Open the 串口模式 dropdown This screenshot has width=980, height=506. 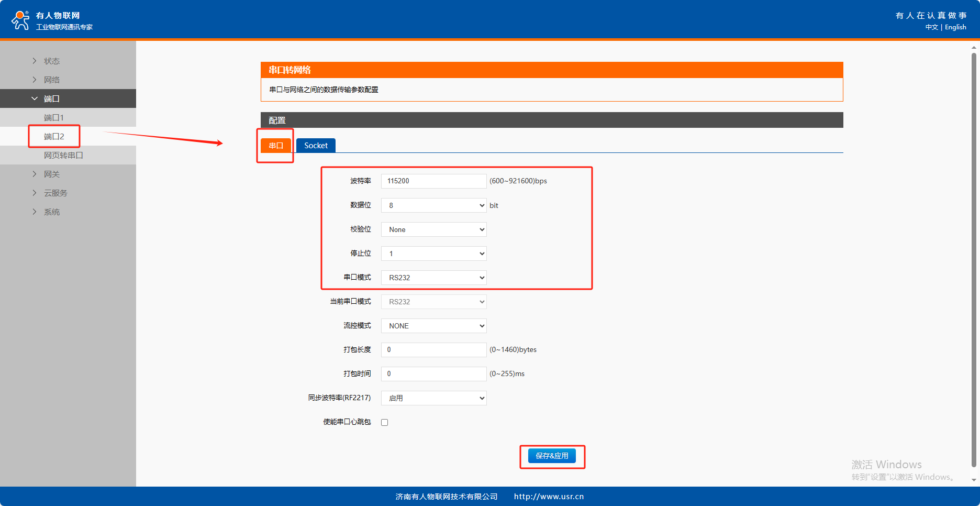pyautogui.click(x=433, y=278)
